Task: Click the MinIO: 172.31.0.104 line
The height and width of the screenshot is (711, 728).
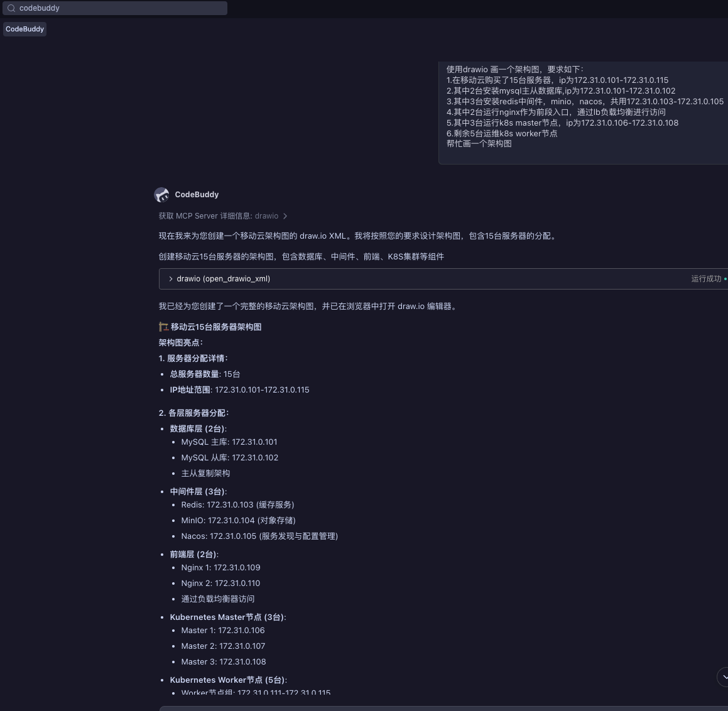Action: click(x=238, y=521)
